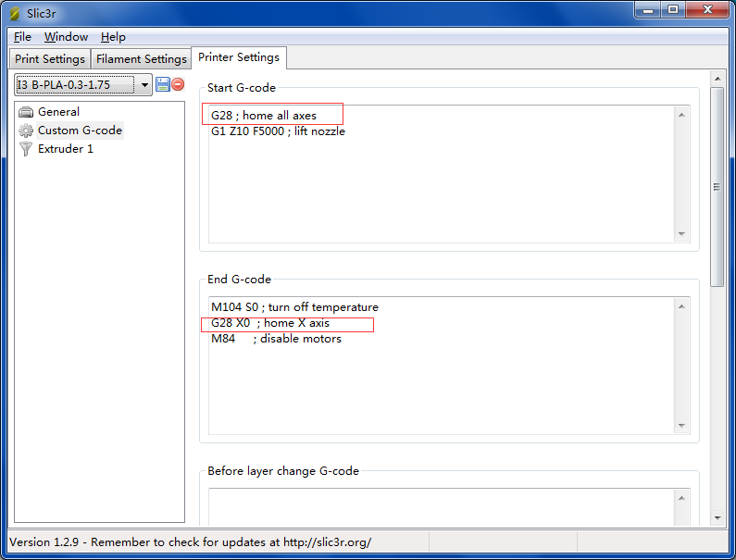Screen dimensions: 736x560
Task: Click the version update status bar text
Action: pyautogui.click(x=190, y=542)
